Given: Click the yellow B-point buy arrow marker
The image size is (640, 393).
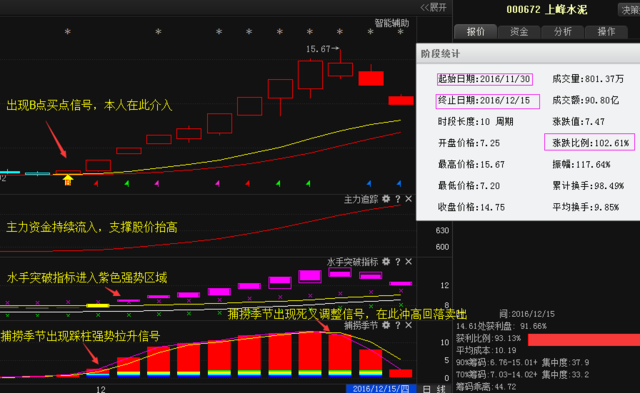Looking at the screenshot, I should coord(68,180).
